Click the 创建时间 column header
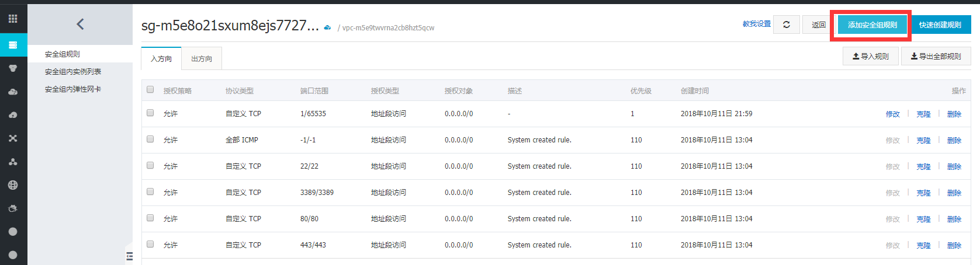Viewport: 980px width, 265px height. (x=695, y=90)
